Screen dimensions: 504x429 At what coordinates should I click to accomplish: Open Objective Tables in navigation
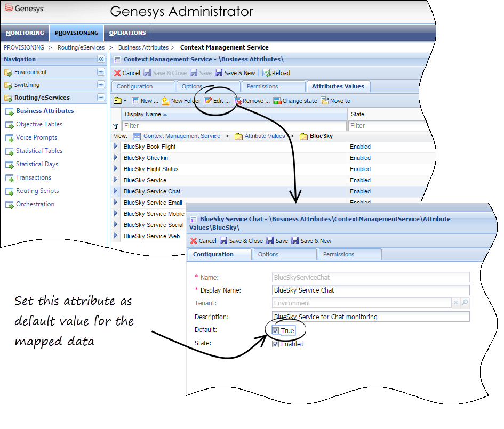coord(39,124)
